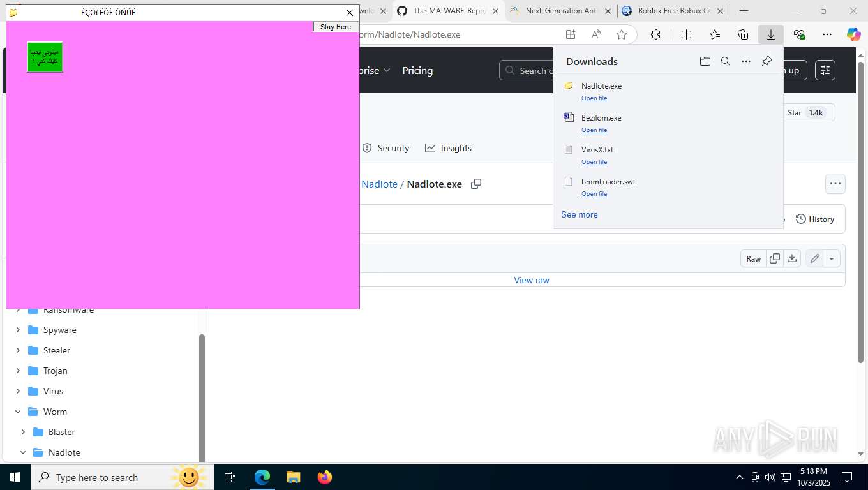Click the Raw button
The height and width of the screenshot is (490, 868).
pos(754,258)
